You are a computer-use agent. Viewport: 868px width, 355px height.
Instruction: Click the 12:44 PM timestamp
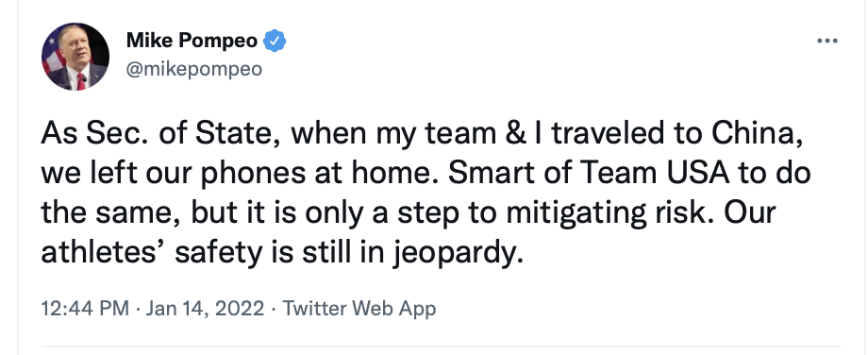[85, 308]
